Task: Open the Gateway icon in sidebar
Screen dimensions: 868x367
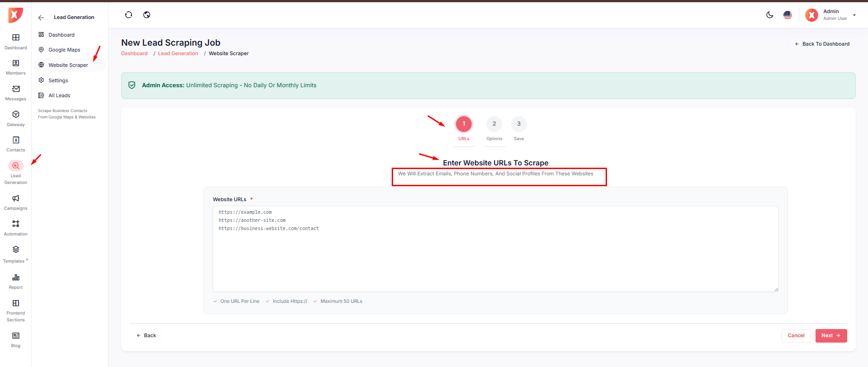Action: click(16, 115)
